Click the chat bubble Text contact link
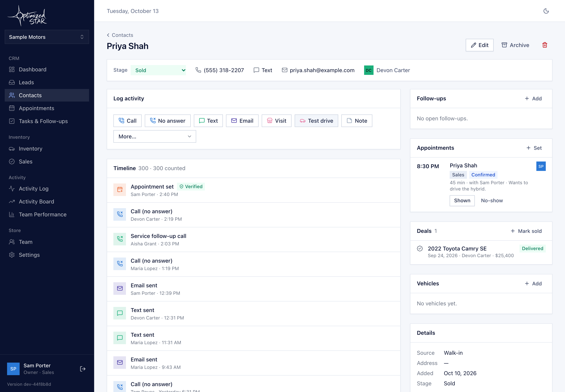The image size is (565, 392). tap(262, 70)
